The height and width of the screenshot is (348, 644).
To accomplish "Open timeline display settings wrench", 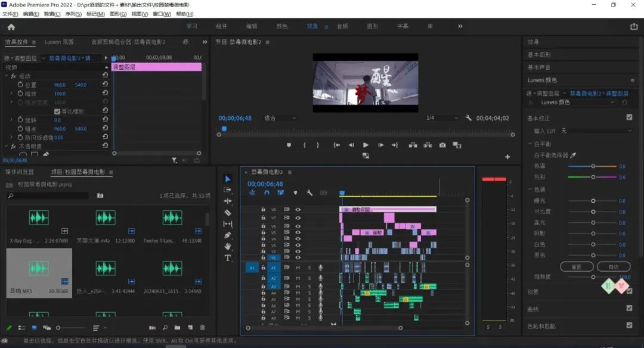I will pos(309,192).
